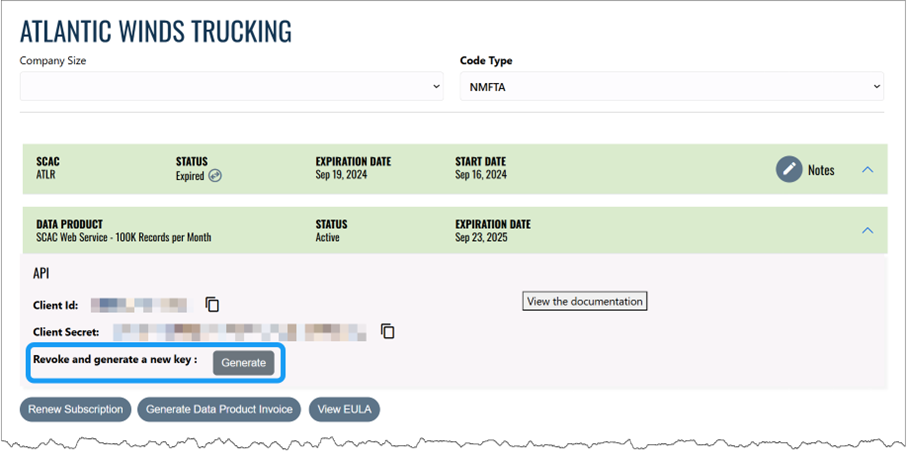
Task: Collapse the ATLR SCAC row chevron
Action: coord(867,170)
